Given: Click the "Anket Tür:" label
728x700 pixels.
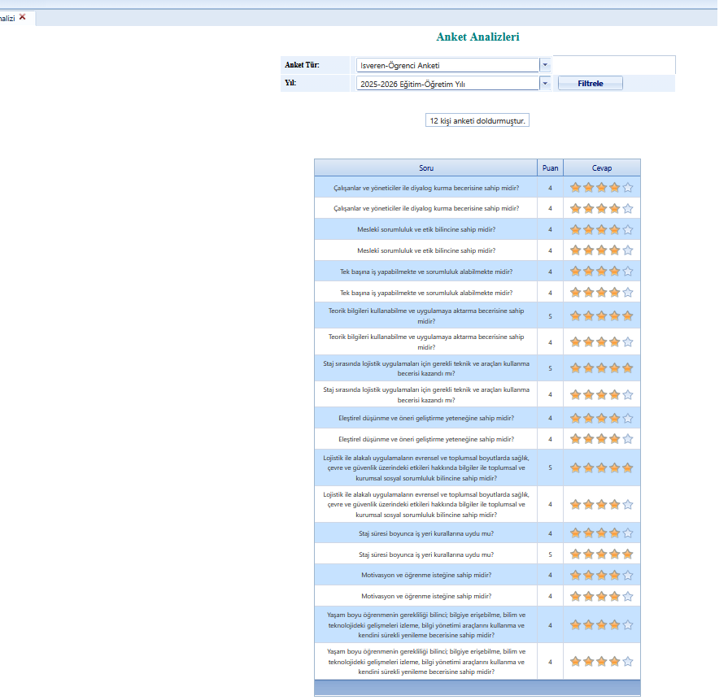Looking at the screenshot, I should click(x=302, y=65).
